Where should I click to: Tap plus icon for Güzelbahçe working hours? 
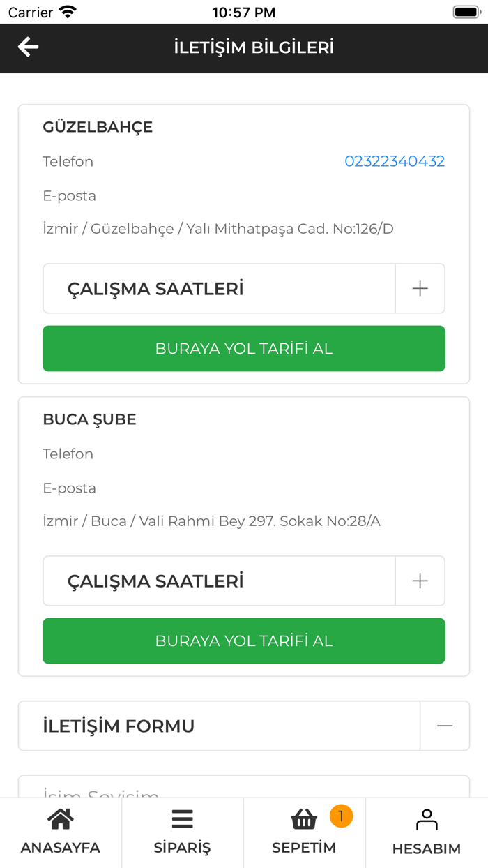click(420, 289)
